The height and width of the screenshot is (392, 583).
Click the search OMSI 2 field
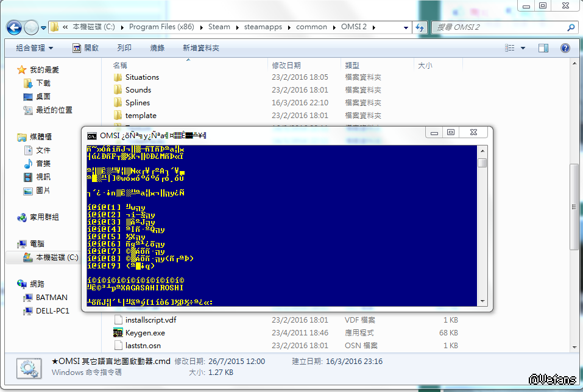pos(500,27)
